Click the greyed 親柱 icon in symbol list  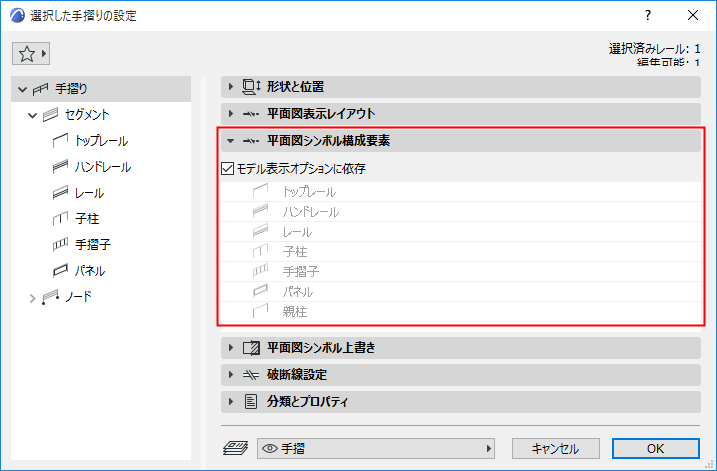[260, 311]
